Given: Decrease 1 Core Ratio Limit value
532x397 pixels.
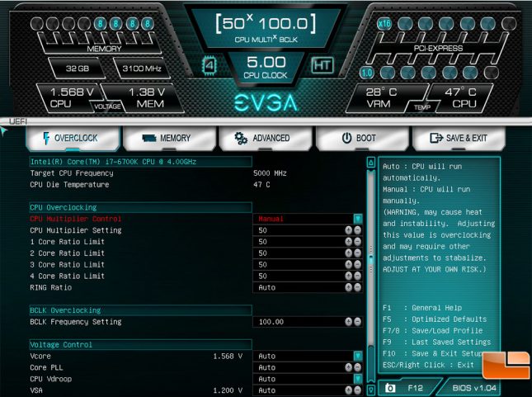Looking at the screenshot, I should coord(357,242).
